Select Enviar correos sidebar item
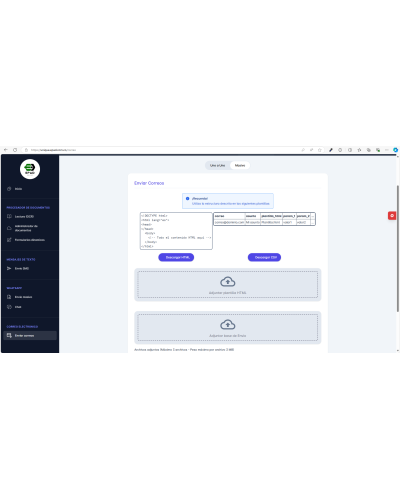Image resolution: width=400 pixels, height=500 pixels. [30, 335]
